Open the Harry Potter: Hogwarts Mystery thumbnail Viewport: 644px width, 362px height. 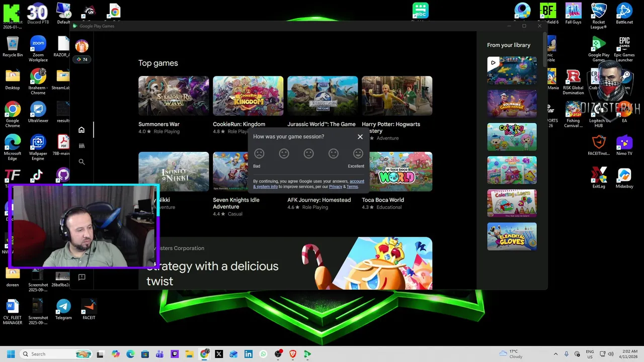pos(397,96)
